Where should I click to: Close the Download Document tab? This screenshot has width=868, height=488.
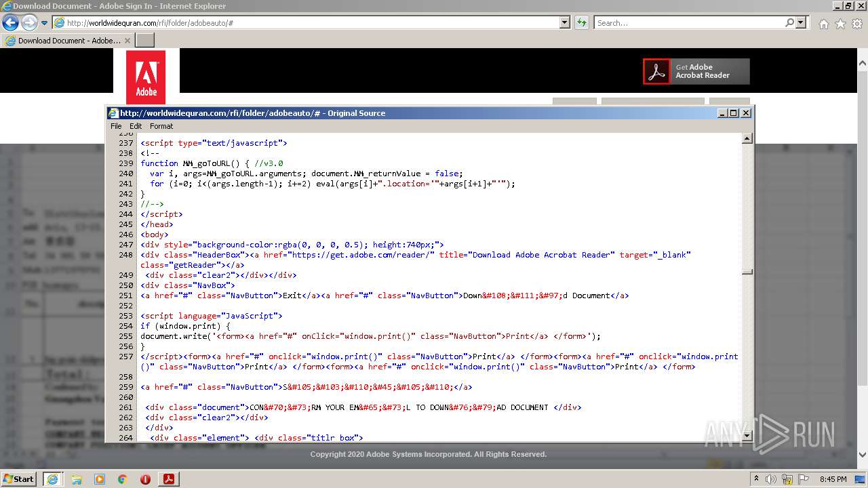(127, 41)
